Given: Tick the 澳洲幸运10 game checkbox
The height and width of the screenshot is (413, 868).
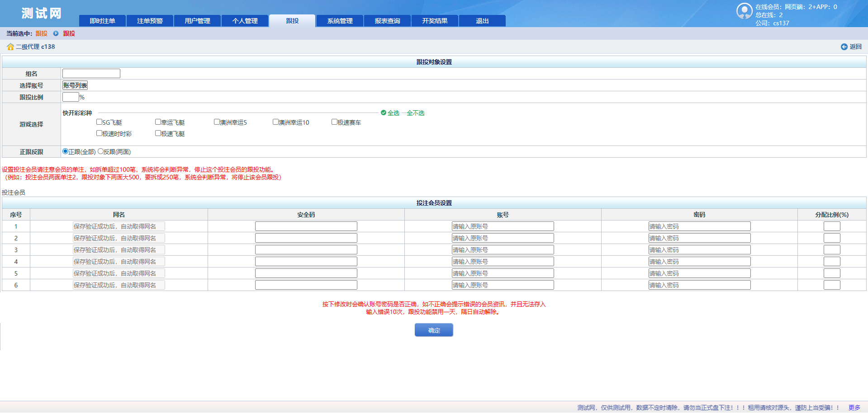Looking at the screenshot, I should click(275, 122).
